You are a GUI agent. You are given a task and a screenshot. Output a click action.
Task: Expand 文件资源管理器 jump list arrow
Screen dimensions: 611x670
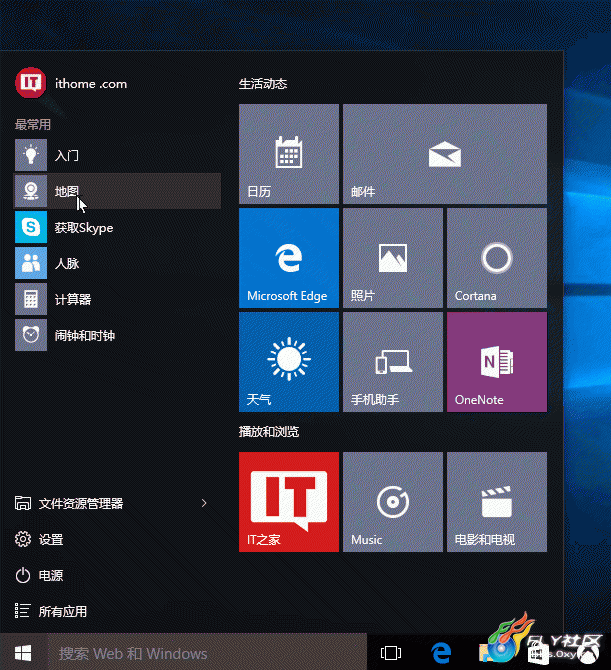click(x=204, y=503)
